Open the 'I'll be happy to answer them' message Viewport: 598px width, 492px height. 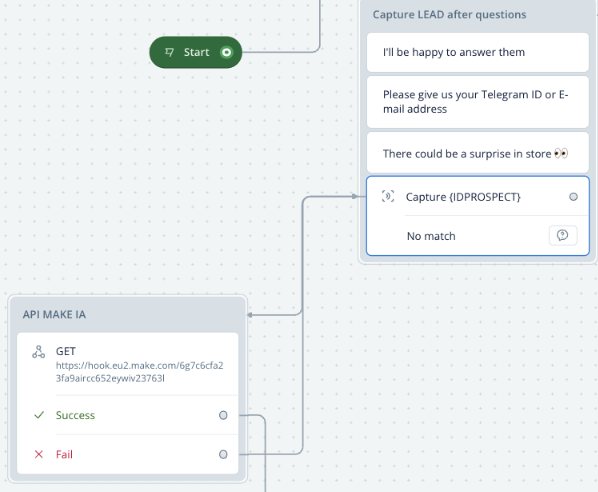[477, 52]
